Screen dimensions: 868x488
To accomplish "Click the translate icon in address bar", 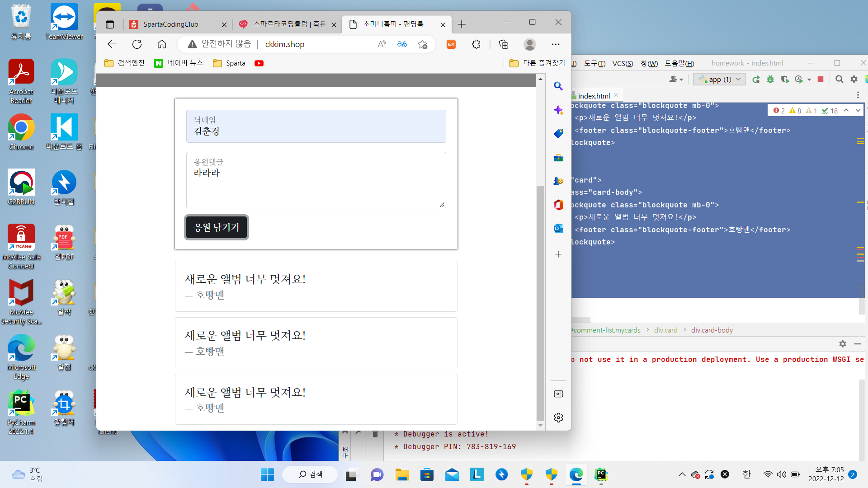I will click(x=402, y=44).
